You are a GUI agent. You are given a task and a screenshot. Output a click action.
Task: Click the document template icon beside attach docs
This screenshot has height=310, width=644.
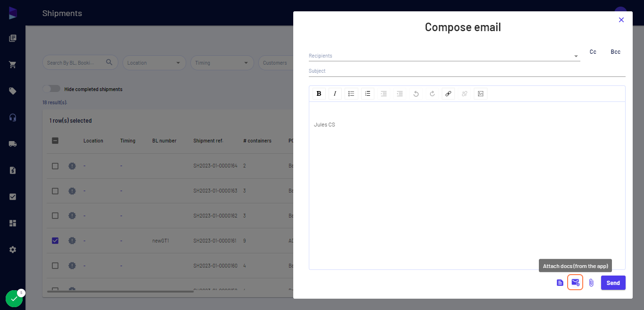pyautogui.click(x=560, y=283)
